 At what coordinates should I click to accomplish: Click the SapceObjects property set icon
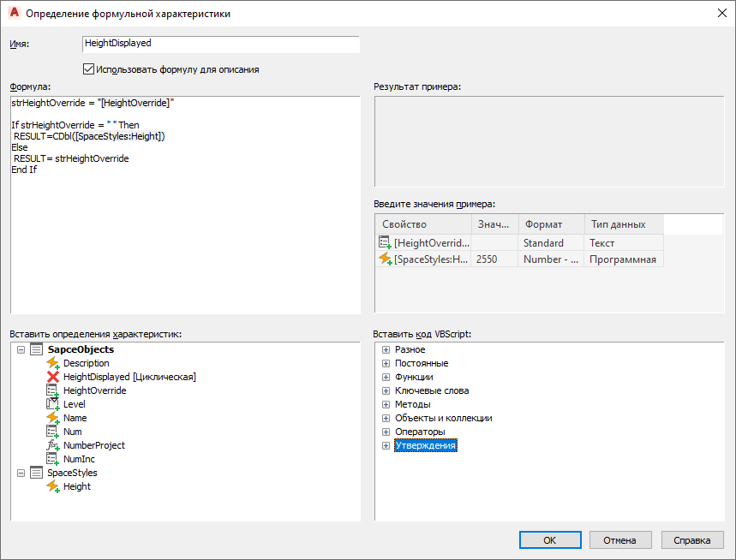[36, 349]
